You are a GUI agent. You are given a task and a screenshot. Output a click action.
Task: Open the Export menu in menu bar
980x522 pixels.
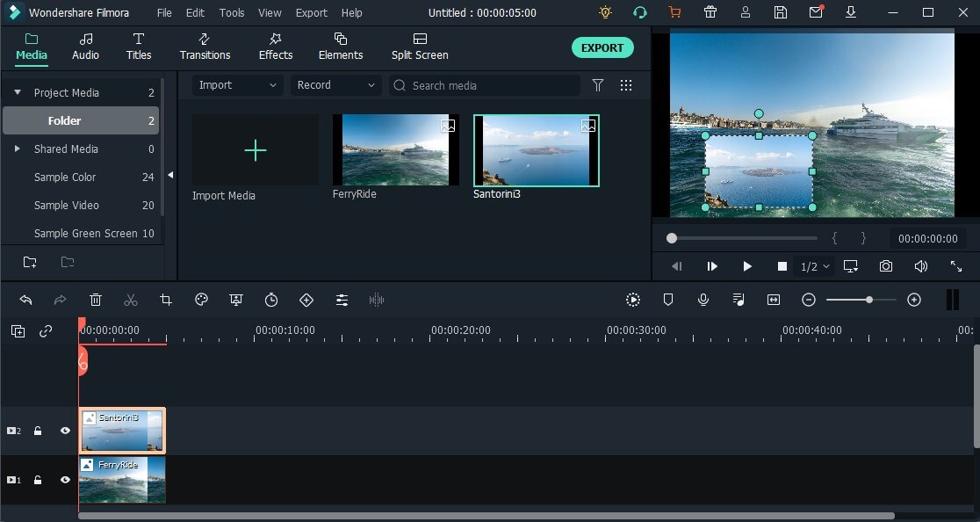coord(311,13)
